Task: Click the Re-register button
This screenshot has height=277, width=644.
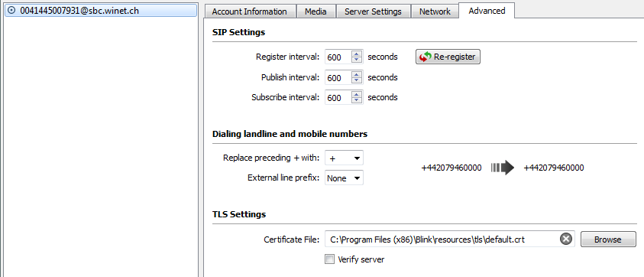Action: coord(448,57)
